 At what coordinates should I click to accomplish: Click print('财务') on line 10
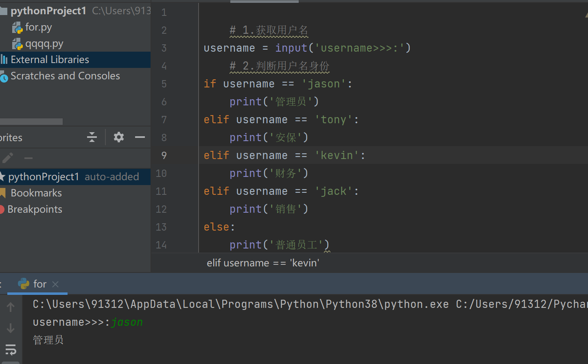(x=269, y=173)
